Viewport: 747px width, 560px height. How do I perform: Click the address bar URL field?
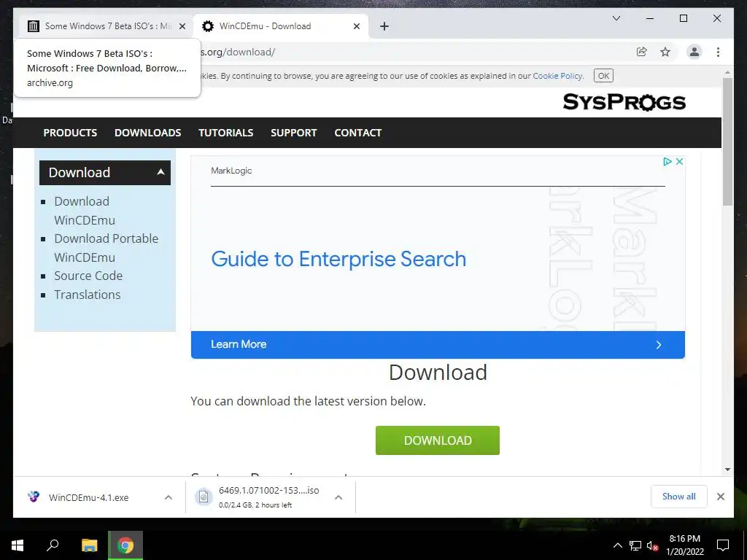coord(414,52)
